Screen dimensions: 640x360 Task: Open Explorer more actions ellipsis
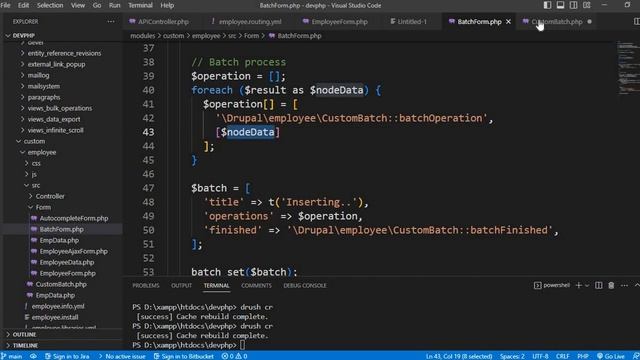(x=111, y=22)
